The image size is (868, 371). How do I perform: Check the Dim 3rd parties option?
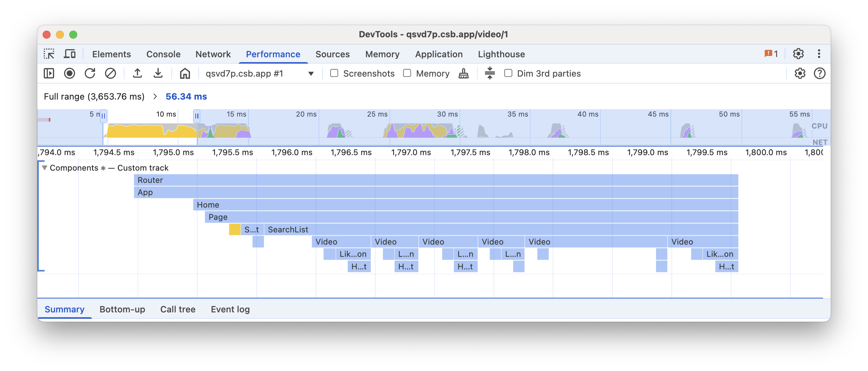coord(508,73)
